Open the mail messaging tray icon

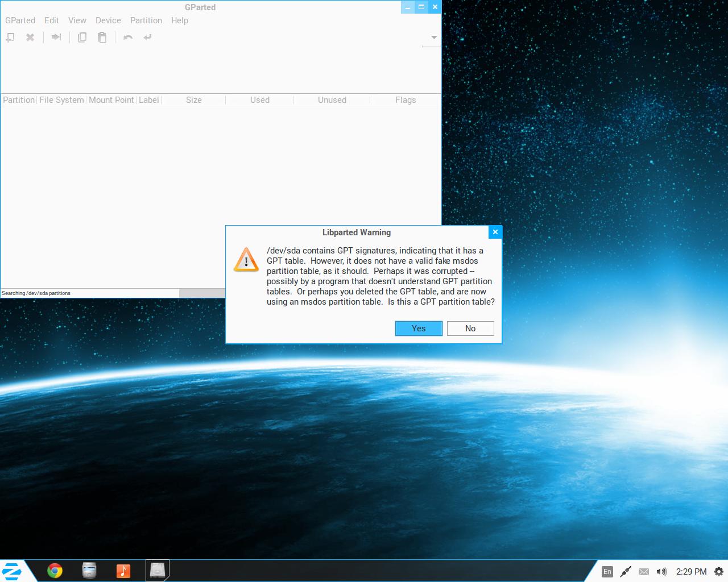644,572
